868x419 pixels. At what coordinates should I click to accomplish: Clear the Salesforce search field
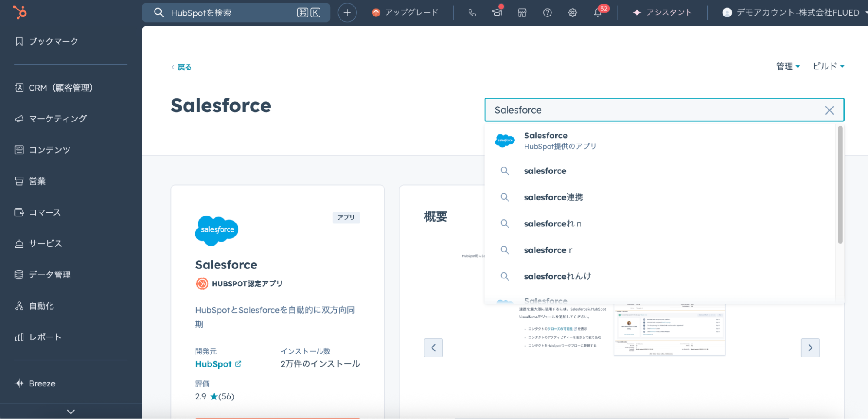[829, 110]
